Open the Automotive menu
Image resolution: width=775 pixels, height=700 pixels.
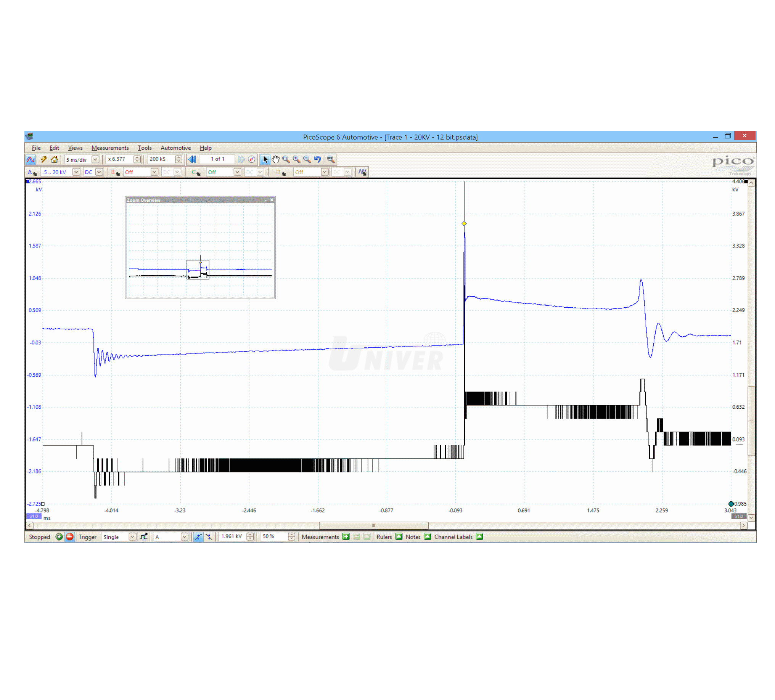pos(175,148)
